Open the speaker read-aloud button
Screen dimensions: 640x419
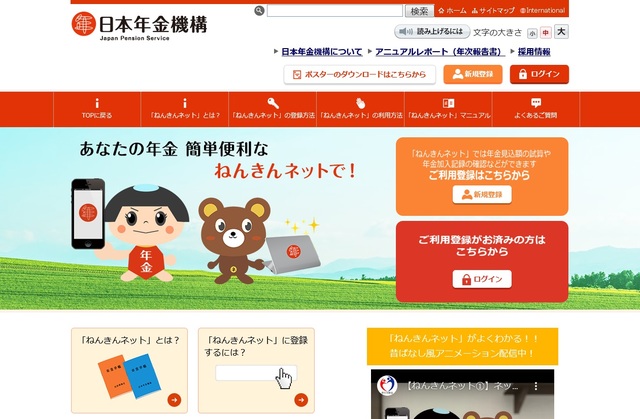point(432,31)
